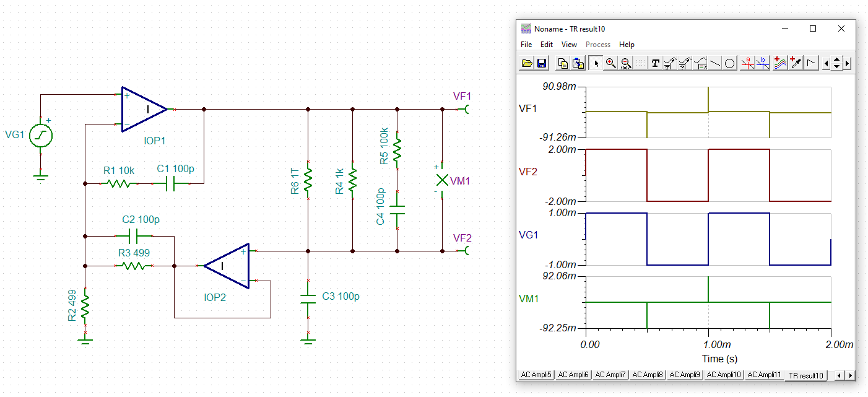Click the Add more curves icon
868x397 pixels.
tap(780, 63)
